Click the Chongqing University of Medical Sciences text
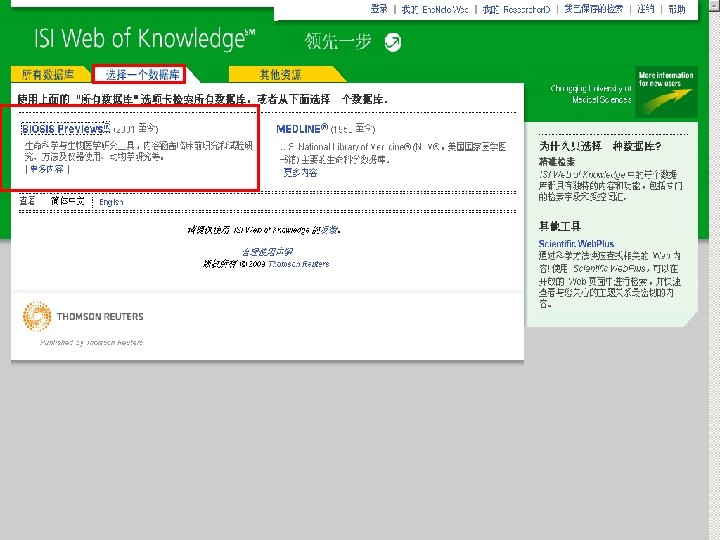 click(x=591, y=94)
